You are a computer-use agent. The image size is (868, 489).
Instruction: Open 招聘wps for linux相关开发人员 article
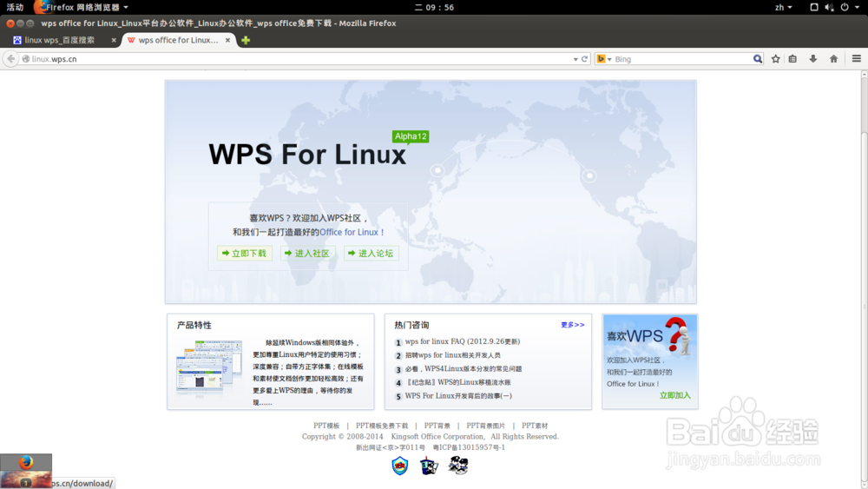click(452, 355)
